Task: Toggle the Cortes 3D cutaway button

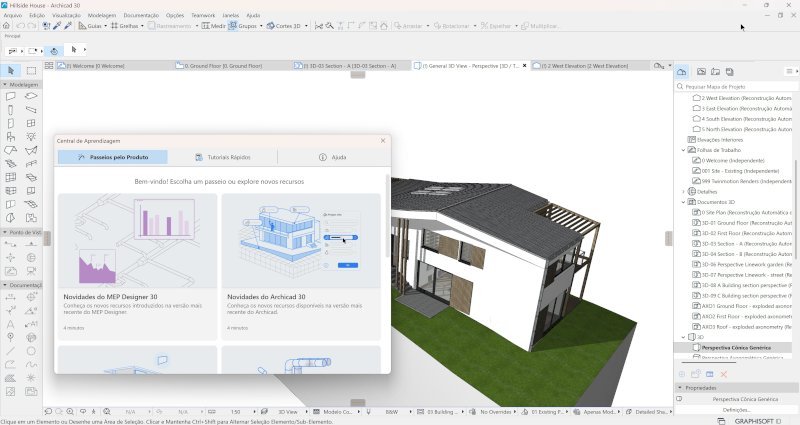Action: 284,26
